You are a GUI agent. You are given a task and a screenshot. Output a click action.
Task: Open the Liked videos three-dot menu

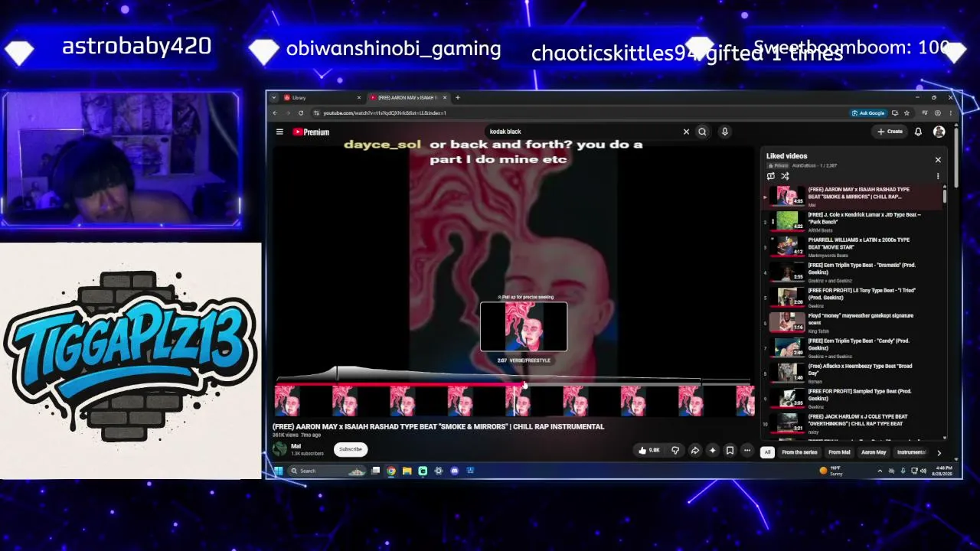coord(938,176)
